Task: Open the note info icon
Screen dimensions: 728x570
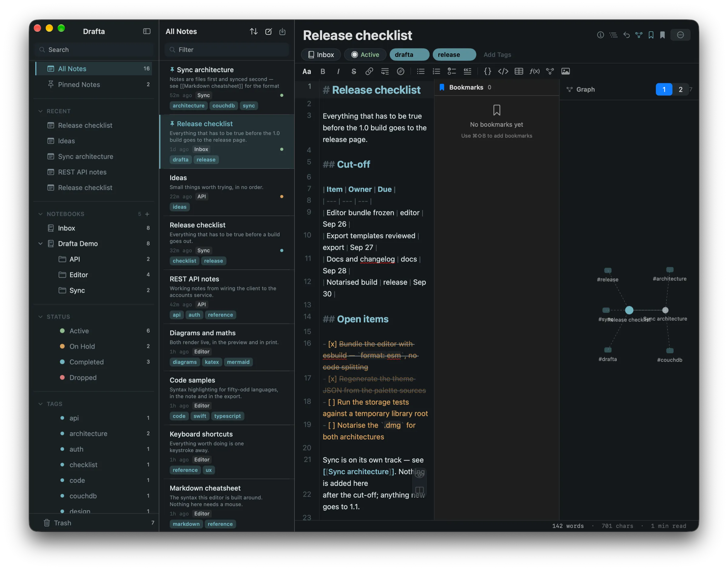Action: [x=600, y=35]
